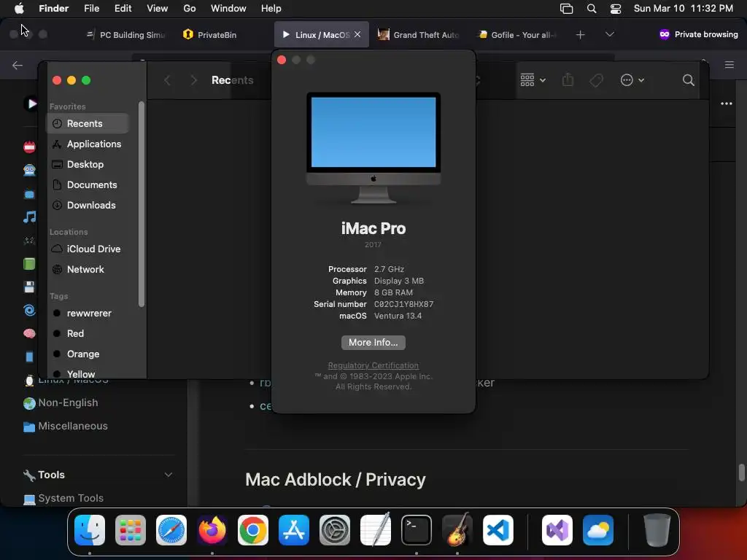Open the File menu
Image resolution: width=747 pixels, height=560 pixels.
click(x=91, y=8)
